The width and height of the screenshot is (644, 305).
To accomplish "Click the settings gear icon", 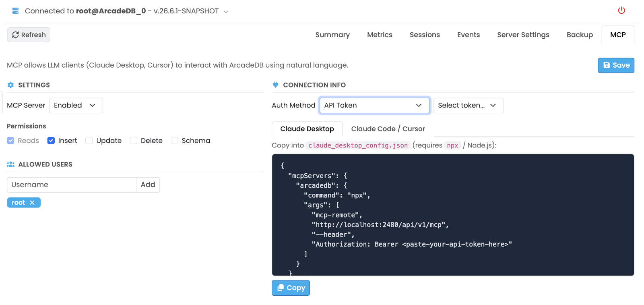I will tap(10, 85).
